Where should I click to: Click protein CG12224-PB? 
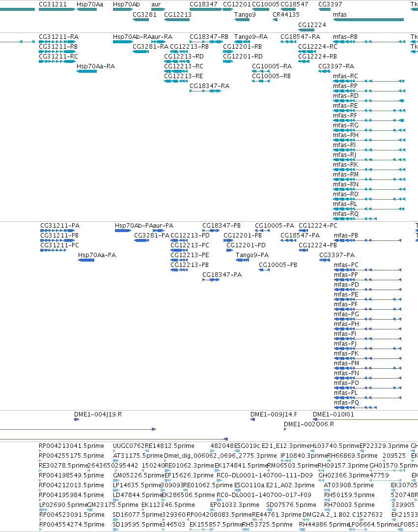point(303,250)
